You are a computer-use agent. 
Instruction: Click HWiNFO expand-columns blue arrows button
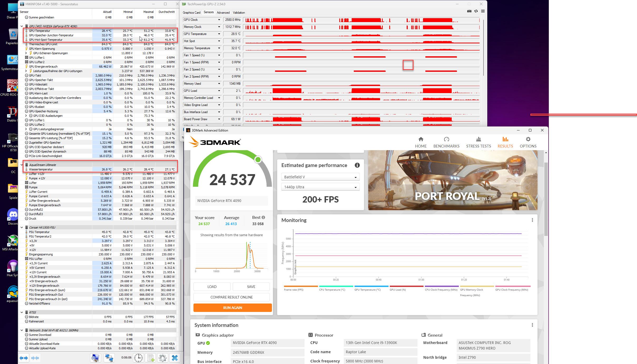coord(24,358)
